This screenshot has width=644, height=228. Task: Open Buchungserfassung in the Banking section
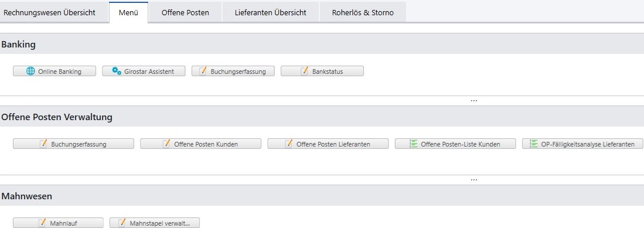click(233, 71)
